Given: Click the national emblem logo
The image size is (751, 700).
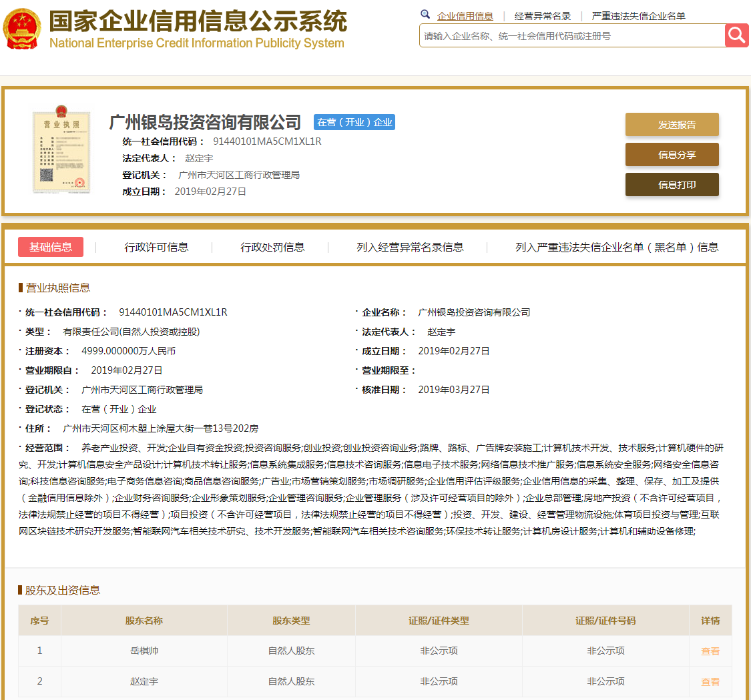Looking at the screenshot, I should click(x=21, y=29).
